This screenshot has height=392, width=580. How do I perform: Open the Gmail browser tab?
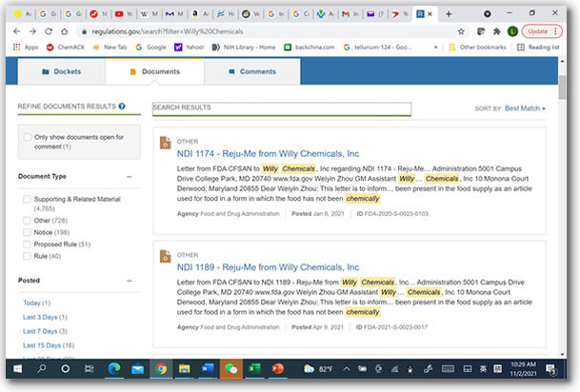click(x=350, y=14)
